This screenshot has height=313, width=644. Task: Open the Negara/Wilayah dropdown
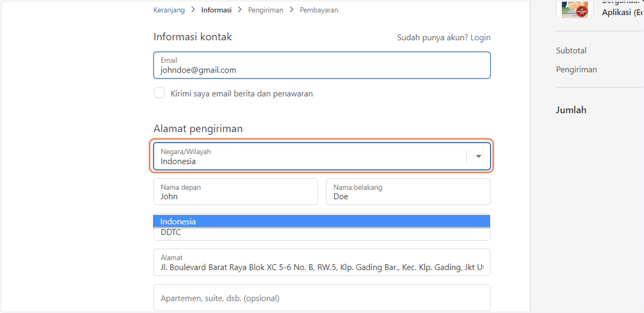(x=322, y=156)
